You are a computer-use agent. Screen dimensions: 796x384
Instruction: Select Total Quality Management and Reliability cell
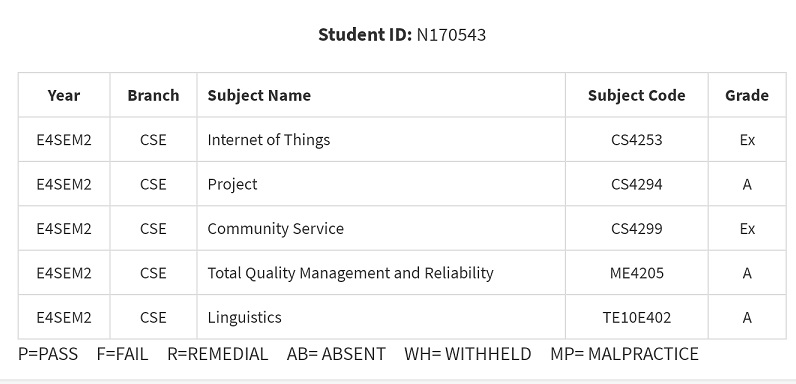point(381,273)
